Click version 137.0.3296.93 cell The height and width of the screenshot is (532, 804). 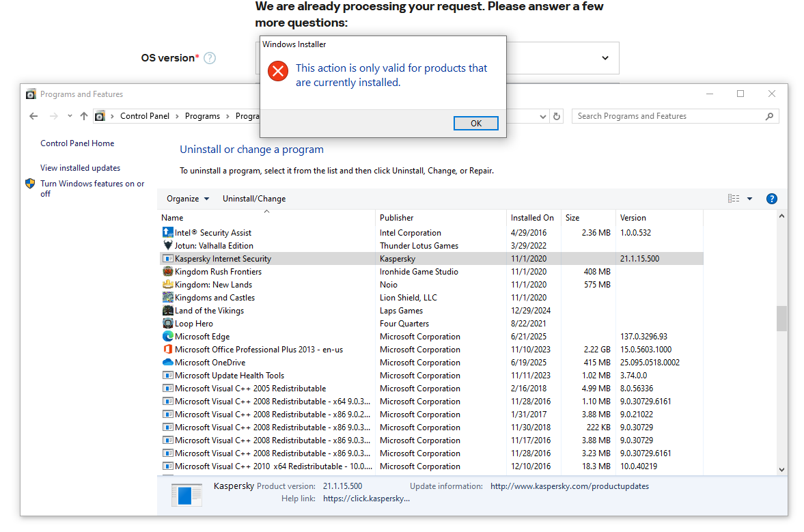tap(643, 337)
